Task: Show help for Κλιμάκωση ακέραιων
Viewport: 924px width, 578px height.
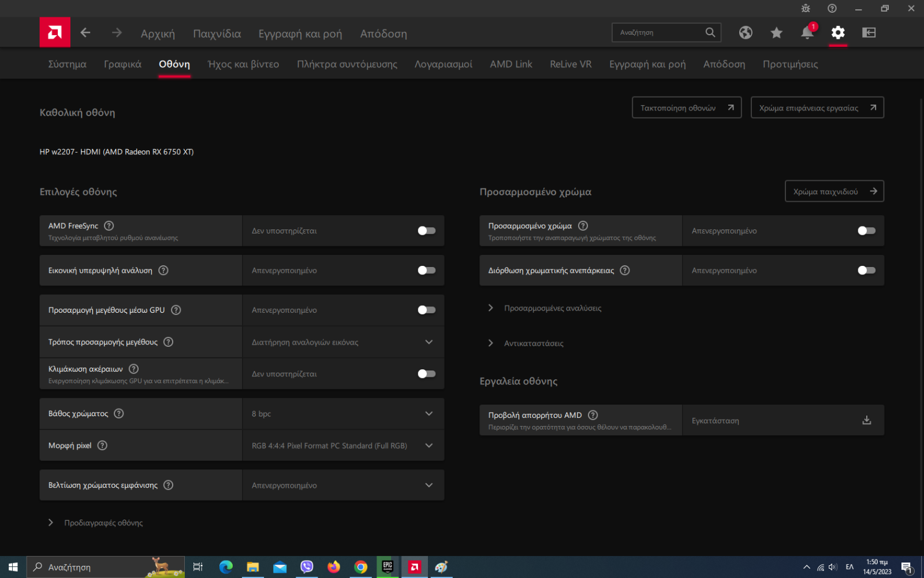Action: point(133,369)
